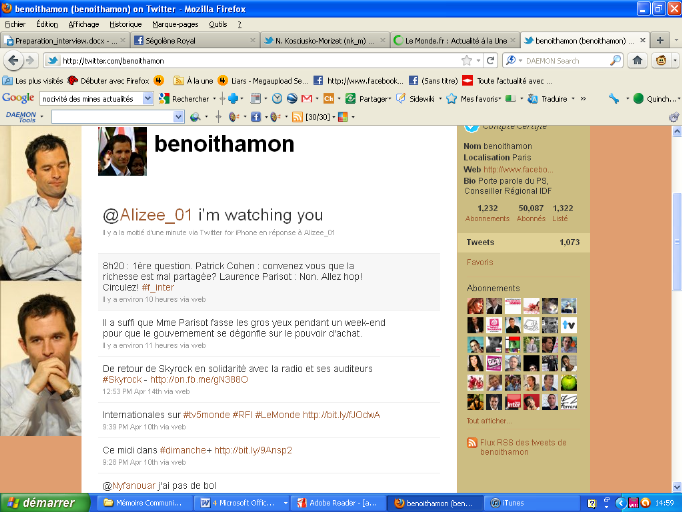Viewport: 682px width, 512px height.
Task: Open Flux RSS des tweets de benoithamon
Action: pyautogui.click(x=523, y=447)
